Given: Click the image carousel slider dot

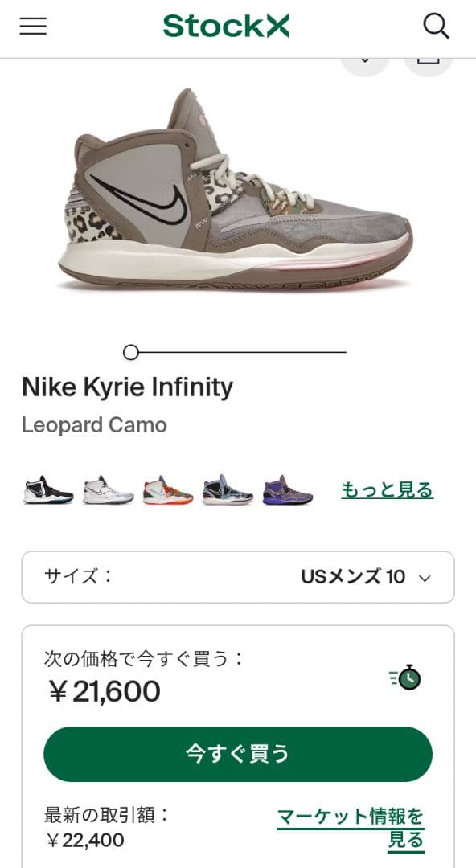Looking at the screenshot, I should tap(130, 351).
